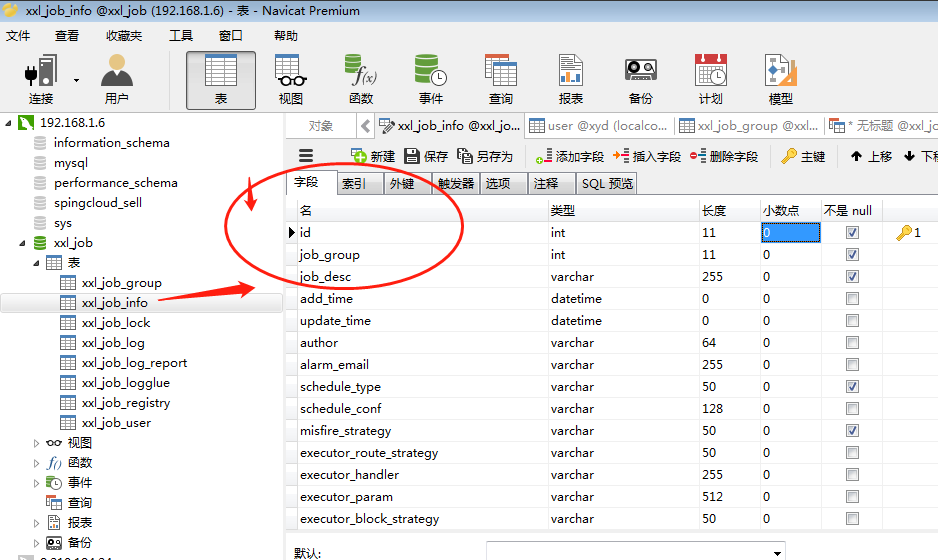The width and height of the screenshot is (938, 560).
Task: Select the 192.168.1.6 connection in tree
Action: tap(72, 123)
